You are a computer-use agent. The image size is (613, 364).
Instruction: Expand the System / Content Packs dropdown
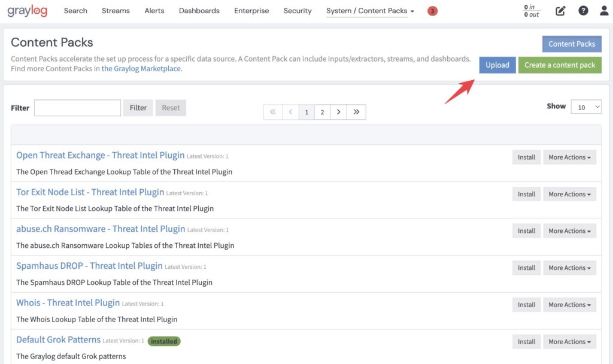point(370,11)
